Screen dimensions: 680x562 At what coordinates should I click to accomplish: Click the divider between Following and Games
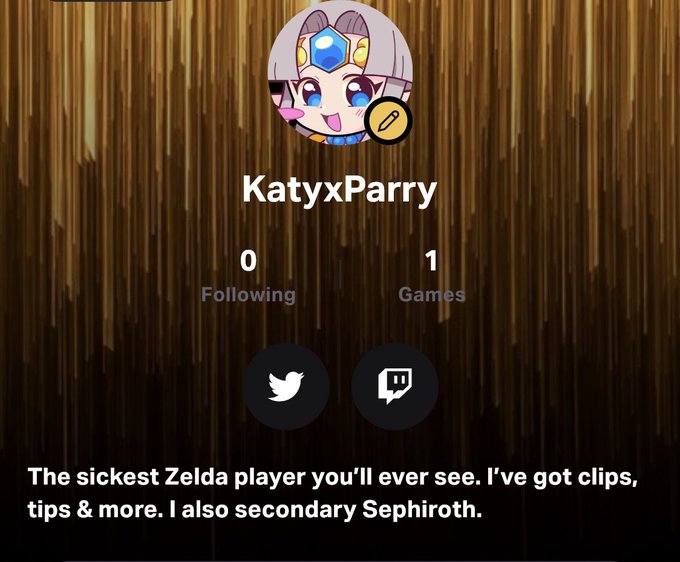pos(340,274)
